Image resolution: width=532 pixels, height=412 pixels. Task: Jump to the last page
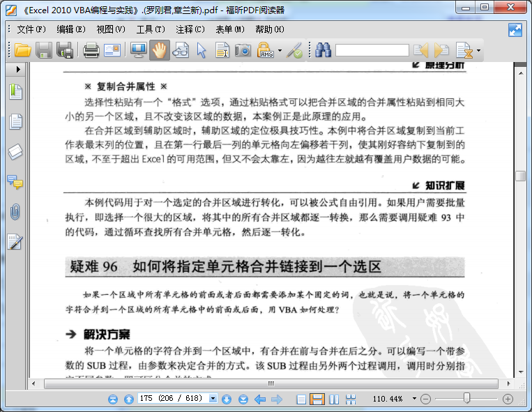[243, 399]
